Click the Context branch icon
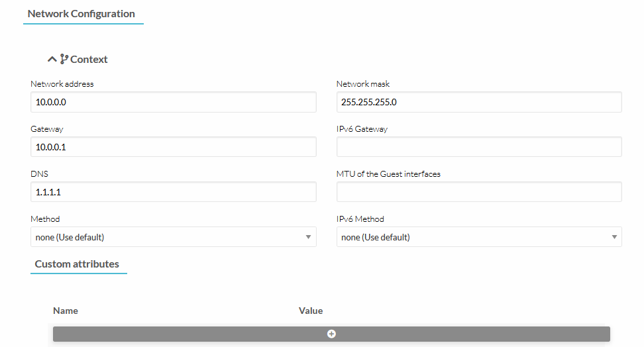644x347 pixels. pyautogui.click(x=64, y=60)
